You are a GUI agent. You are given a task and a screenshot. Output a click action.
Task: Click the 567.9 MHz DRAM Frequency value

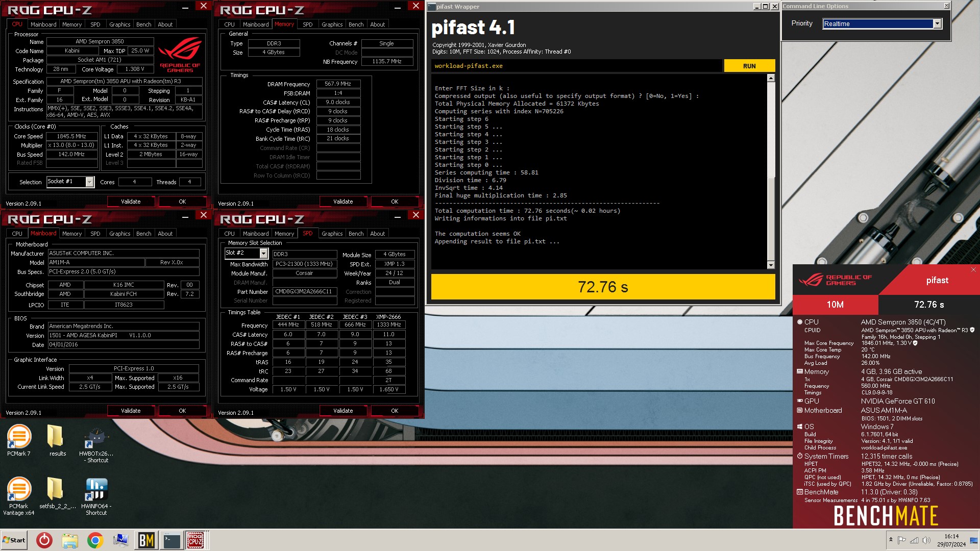[x=338, y=84]
